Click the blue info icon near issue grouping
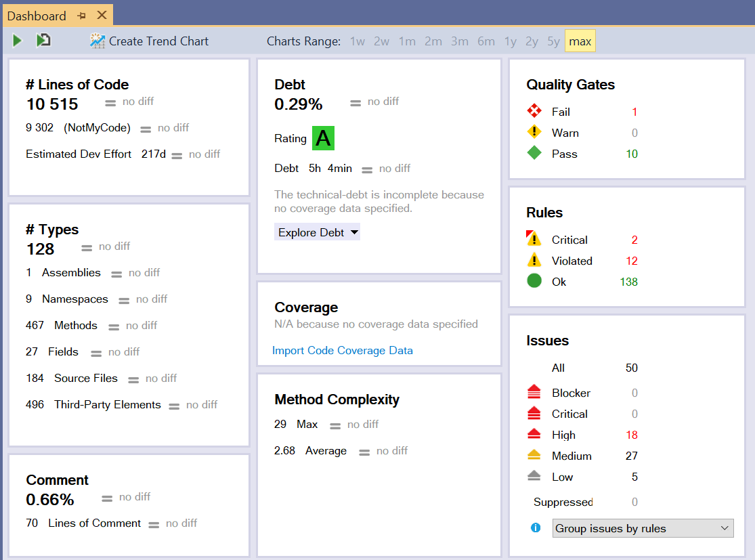This screenshot has height=560, width=755. [534, 527]
